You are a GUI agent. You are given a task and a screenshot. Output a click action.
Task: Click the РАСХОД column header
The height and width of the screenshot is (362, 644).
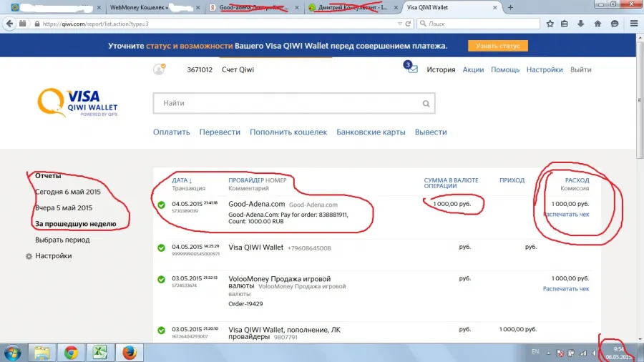(x=577, y=180)
